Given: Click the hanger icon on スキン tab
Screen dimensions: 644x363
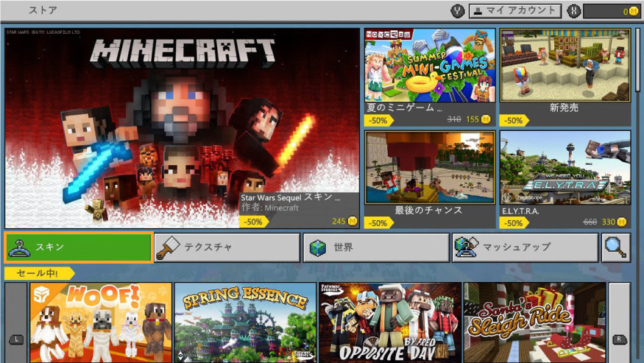Looking at the screenshot, I should point(19,247).
